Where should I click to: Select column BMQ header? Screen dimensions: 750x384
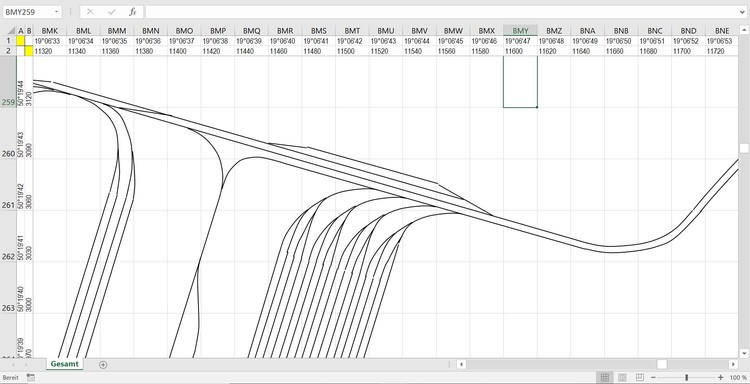pyautogui.click(x=251, y=31)
